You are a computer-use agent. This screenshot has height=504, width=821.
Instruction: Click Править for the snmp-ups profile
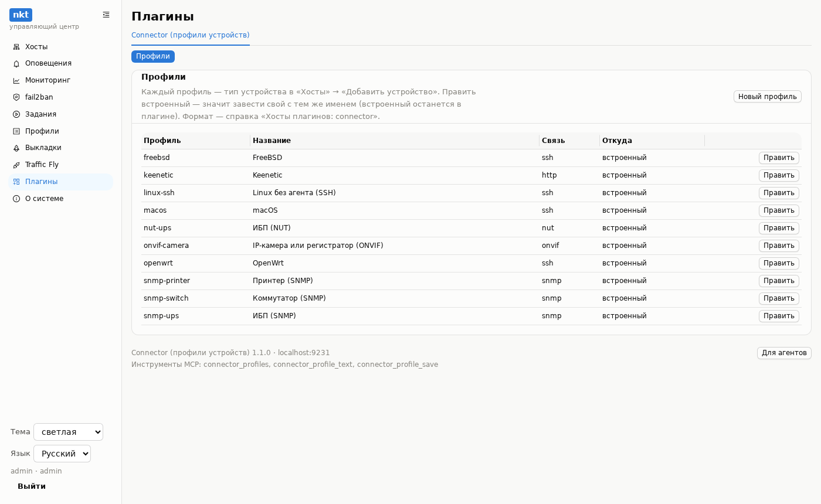(779, 316)
